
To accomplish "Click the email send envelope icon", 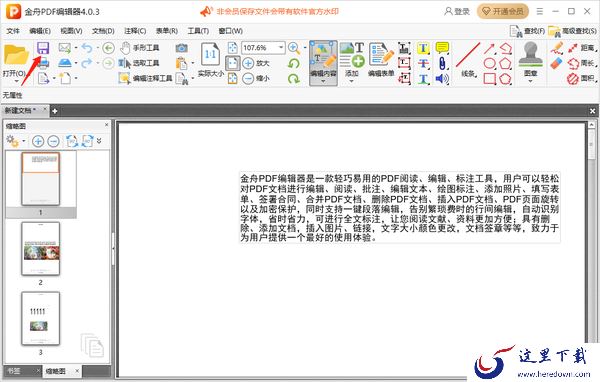I will coord(65,48).
